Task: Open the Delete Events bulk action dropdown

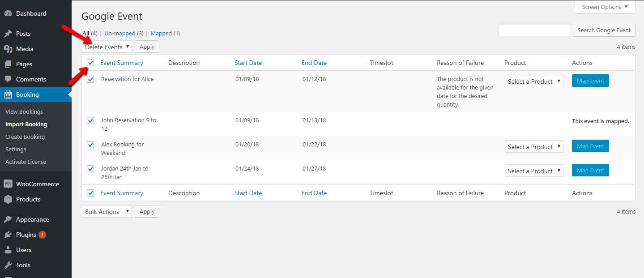Action: tap(107, 47)
